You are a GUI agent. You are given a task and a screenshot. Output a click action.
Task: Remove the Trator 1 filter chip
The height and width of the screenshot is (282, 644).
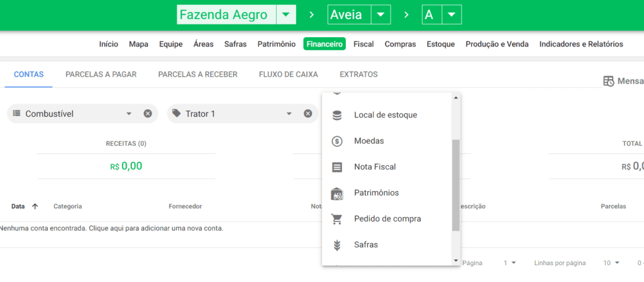coord(308,114)
